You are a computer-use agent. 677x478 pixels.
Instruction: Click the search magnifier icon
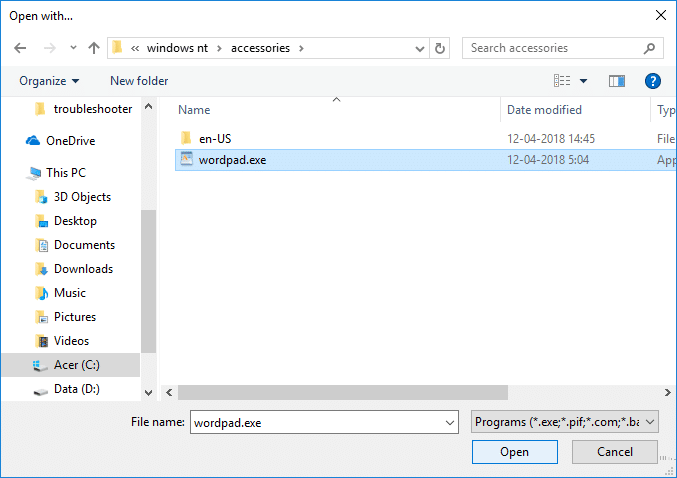click(649, 48)
